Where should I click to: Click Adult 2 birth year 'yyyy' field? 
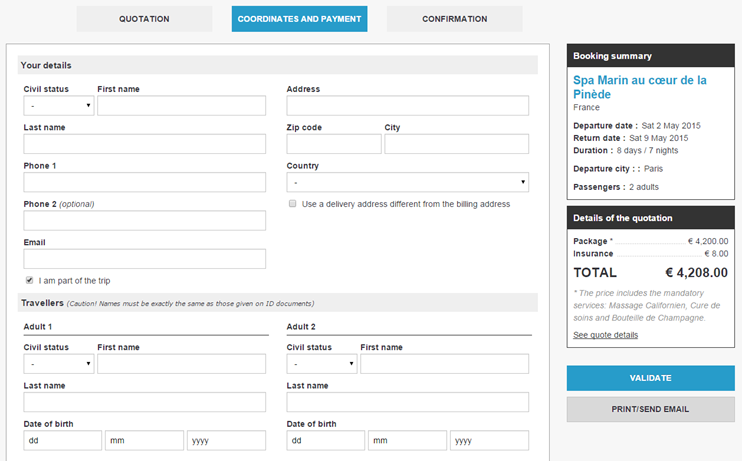point(489,441)
